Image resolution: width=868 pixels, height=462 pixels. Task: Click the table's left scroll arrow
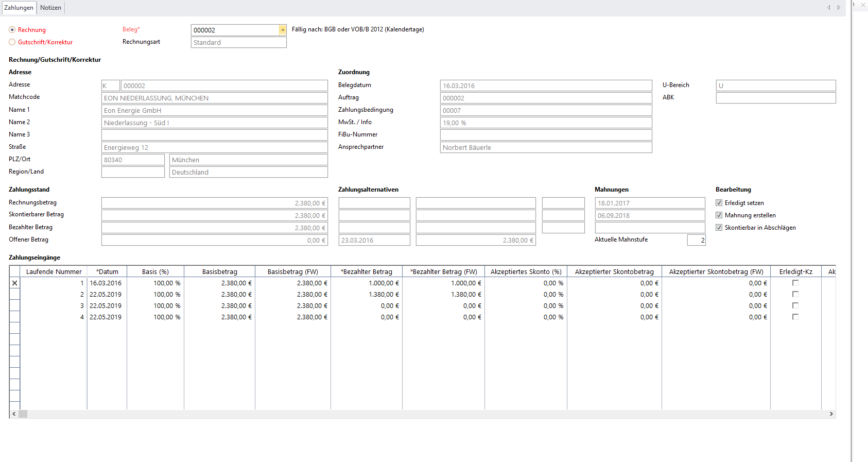(14, 414)
